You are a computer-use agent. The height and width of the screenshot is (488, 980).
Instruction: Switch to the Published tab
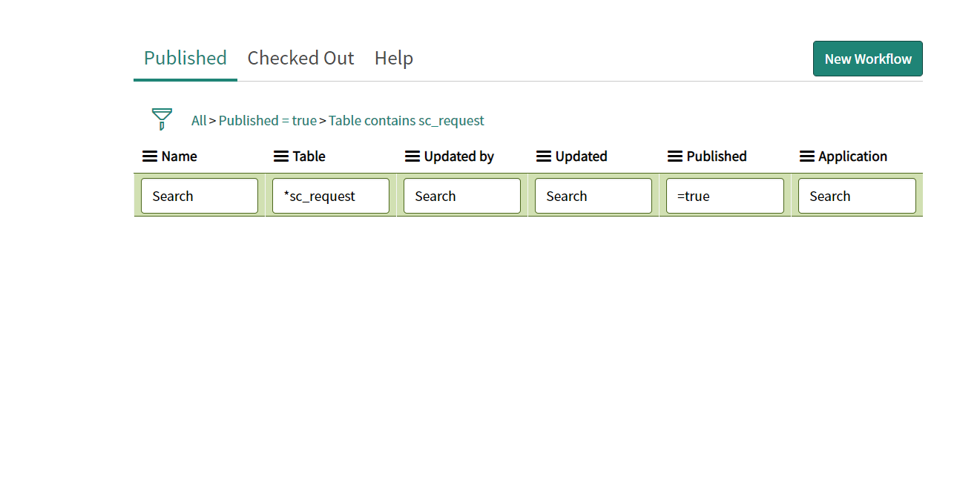[x=185, y=58]
